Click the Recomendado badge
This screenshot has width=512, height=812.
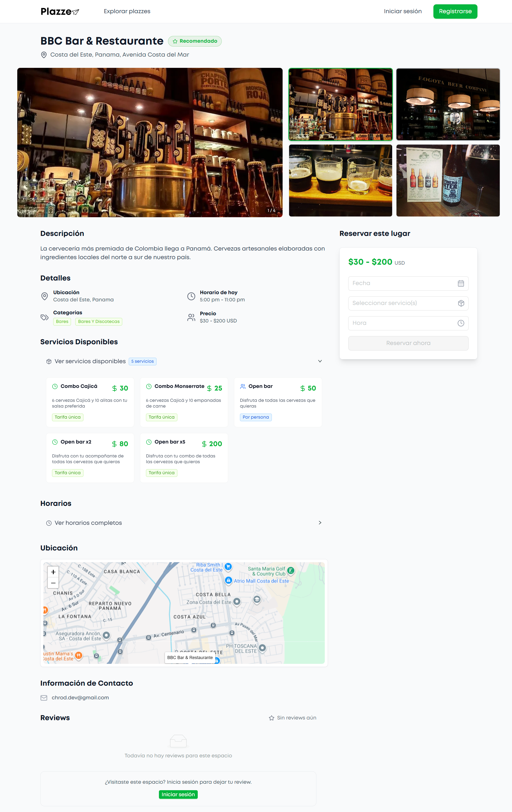pos(195,41)
